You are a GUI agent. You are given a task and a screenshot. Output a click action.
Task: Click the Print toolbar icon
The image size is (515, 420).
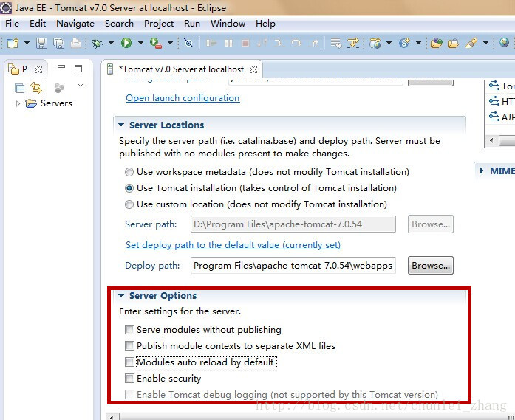76,43
